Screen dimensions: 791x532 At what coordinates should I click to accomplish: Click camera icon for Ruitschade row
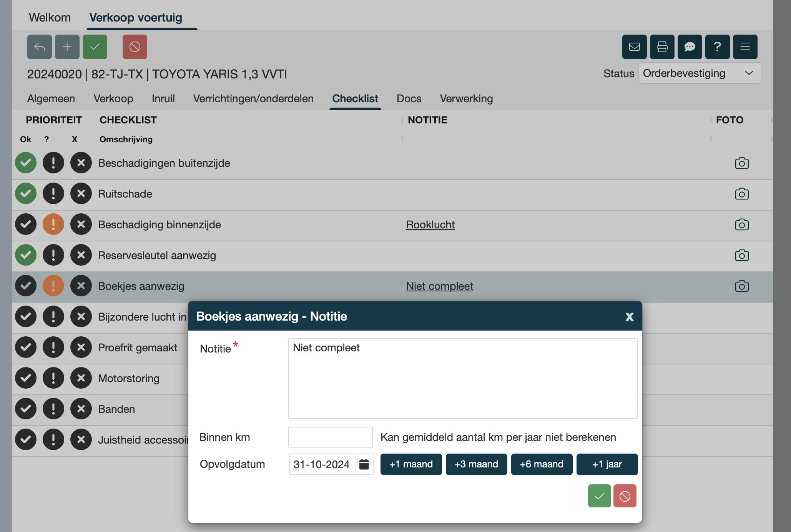coord(741,194)
